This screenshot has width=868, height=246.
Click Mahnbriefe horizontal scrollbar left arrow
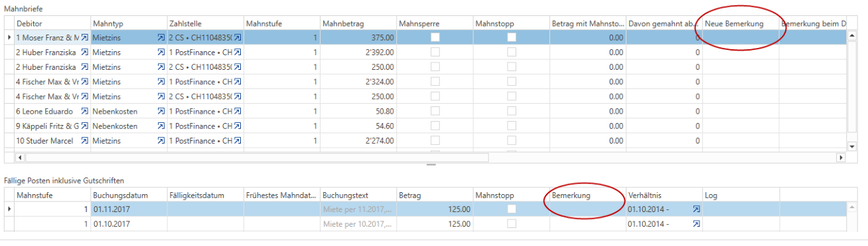[19, 158]
